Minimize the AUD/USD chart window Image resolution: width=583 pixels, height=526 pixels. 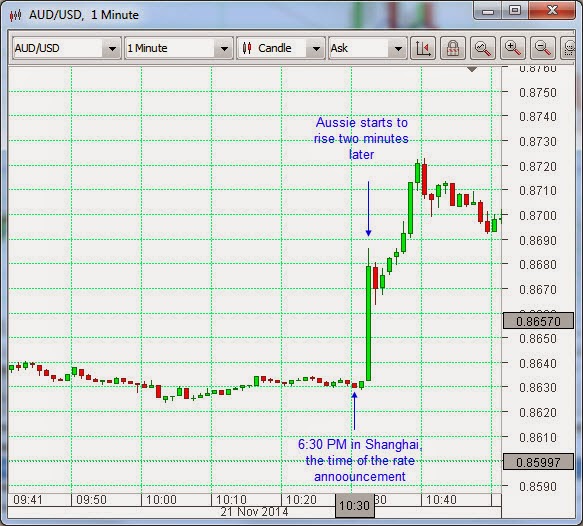488,11
